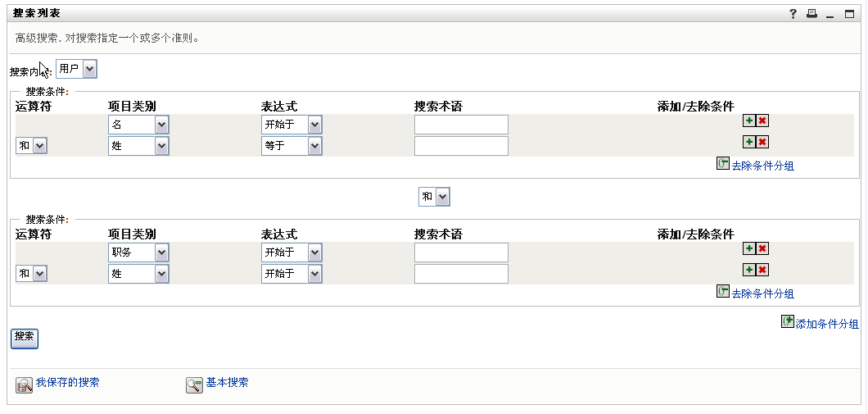The image size is (868, 414).
Task: Click the print icon in header
Action: click(x=811, y=14)
